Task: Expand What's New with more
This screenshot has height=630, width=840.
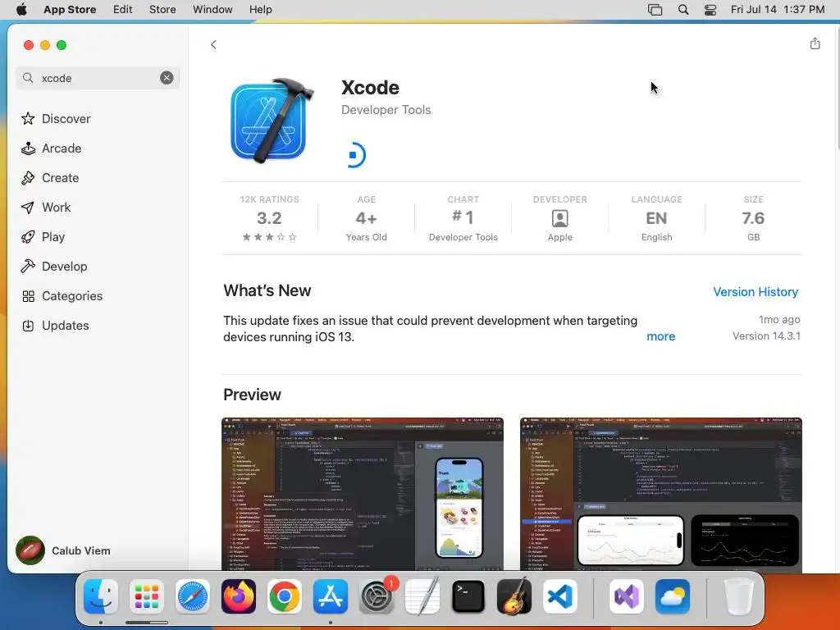Action: (x=660, y=336)
